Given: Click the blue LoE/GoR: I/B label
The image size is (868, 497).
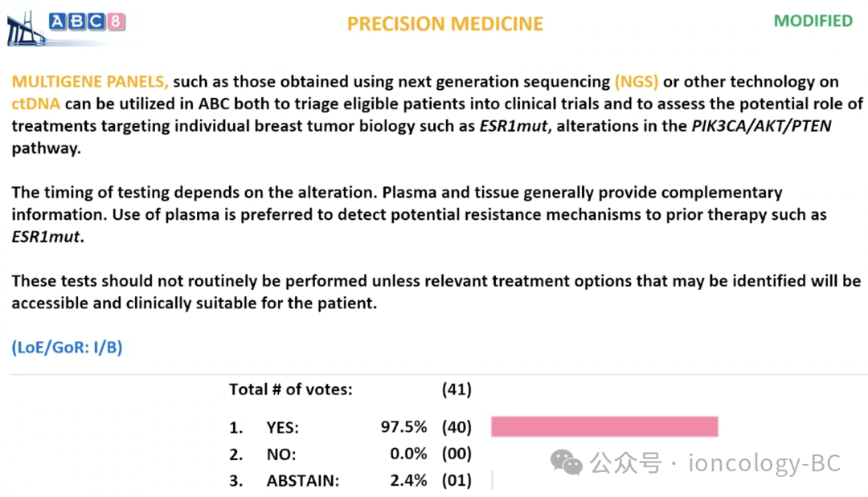Looking at the screenshot, I should 67,348.
